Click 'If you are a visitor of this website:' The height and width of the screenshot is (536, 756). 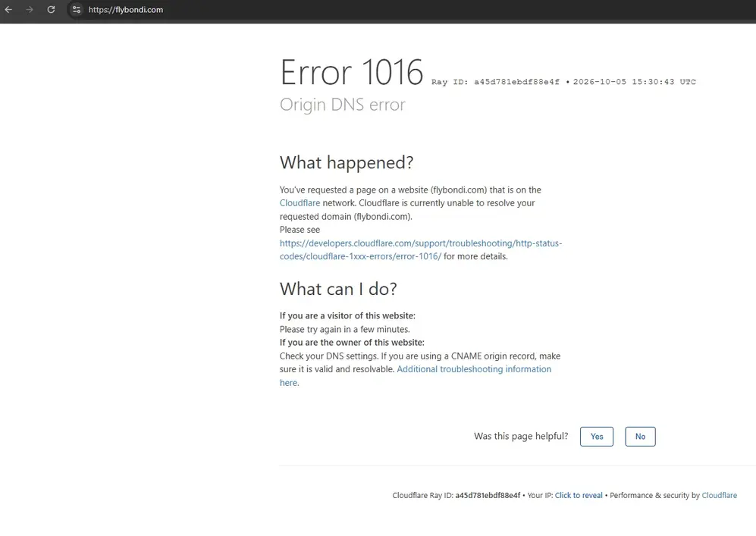(x=347, y=315)
